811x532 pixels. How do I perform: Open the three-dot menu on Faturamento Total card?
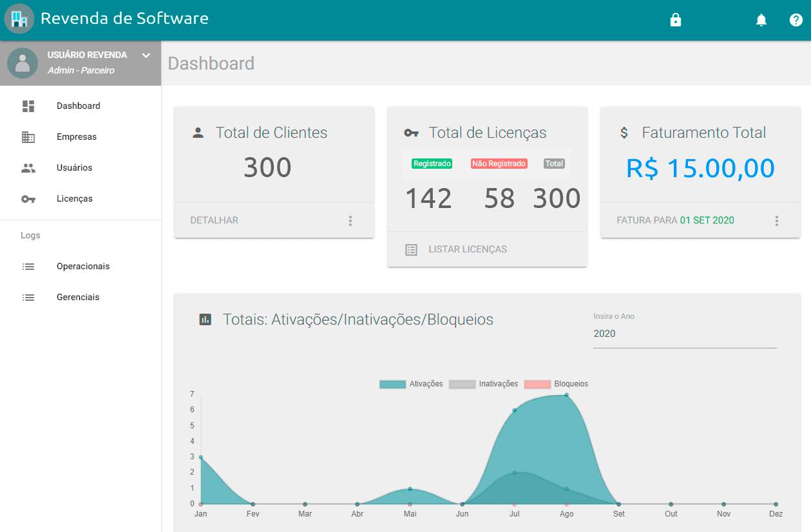(x=777, y=221)
